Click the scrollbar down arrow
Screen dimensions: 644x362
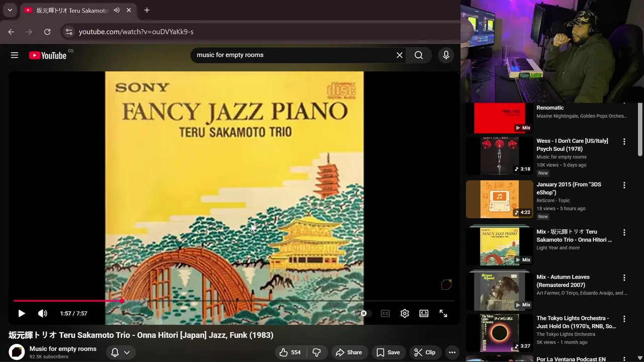click(640, 358)
